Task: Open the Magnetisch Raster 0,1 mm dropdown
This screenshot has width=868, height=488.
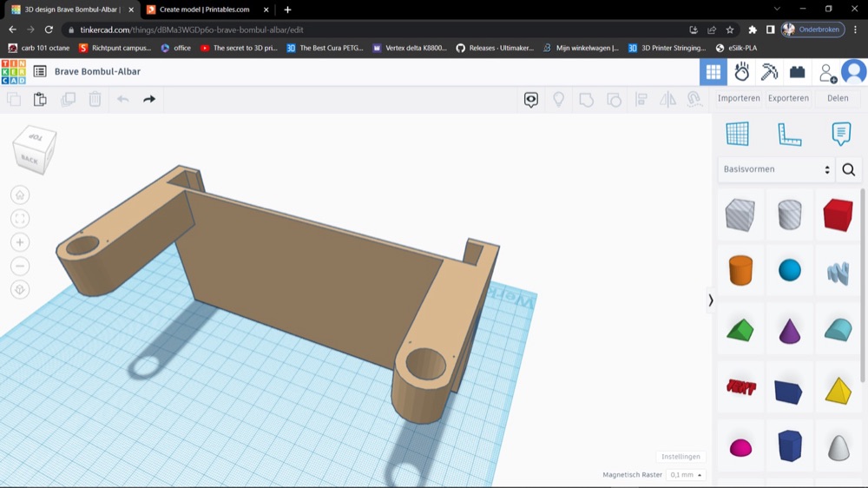Action: click(686, 475)
